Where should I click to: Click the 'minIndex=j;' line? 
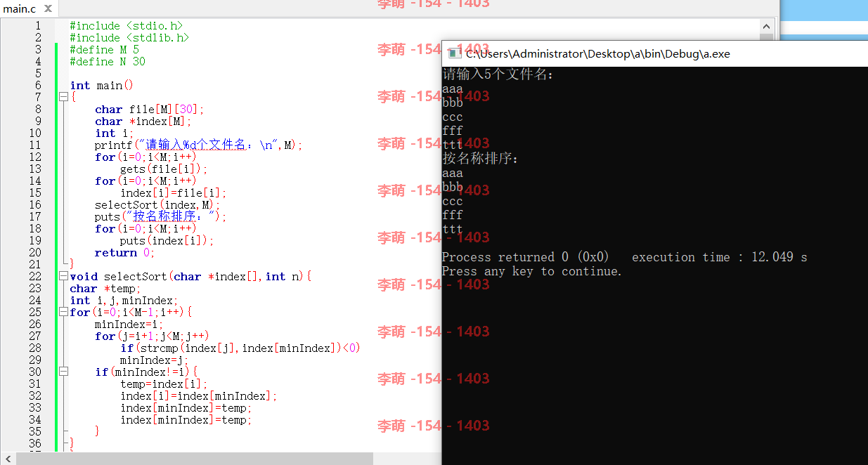coord(154,360)
